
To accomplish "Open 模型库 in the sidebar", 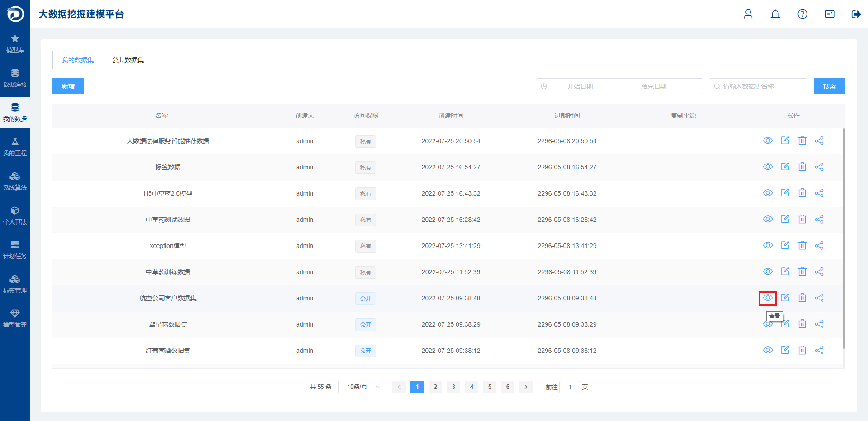I will pyautogui.click(x=15, y=44).
